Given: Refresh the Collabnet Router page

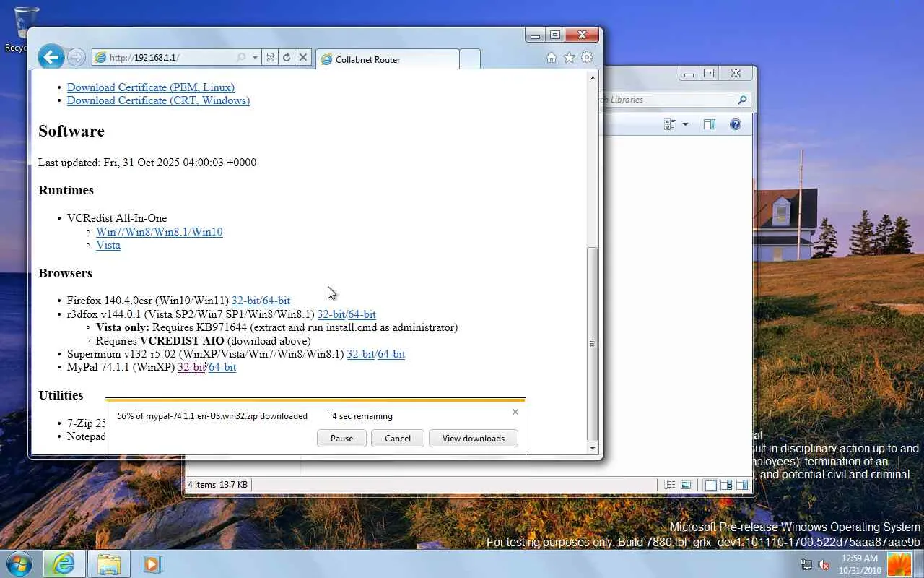Looking at the screenshot, I should [287, 58].
